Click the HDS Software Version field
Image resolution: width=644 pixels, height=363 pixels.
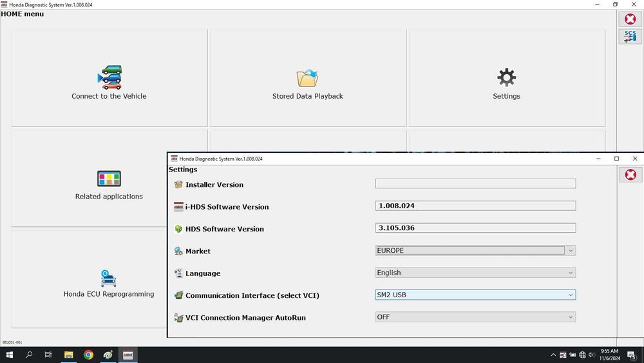[475, 228]
